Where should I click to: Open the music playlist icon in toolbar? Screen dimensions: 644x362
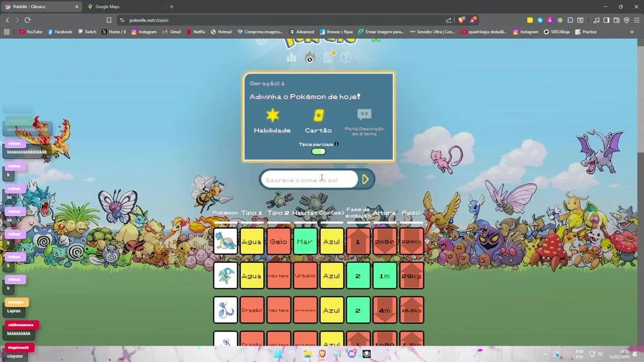596,20
